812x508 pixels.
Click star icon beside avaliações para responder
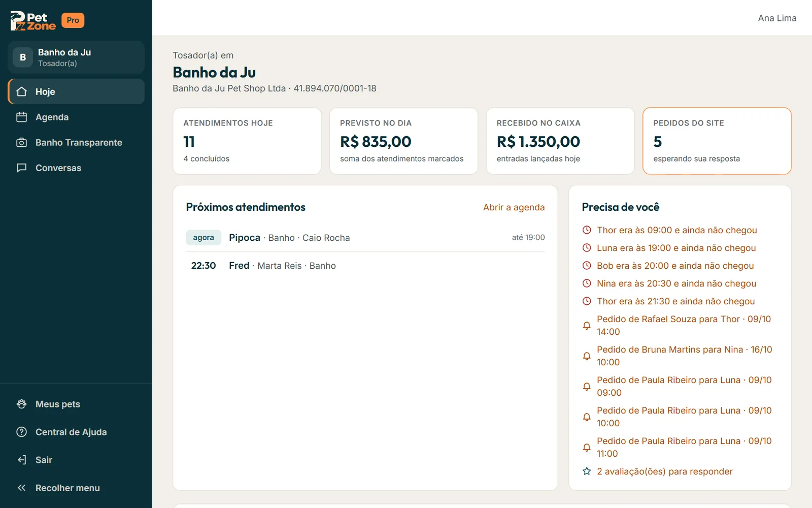coord(587,471)
